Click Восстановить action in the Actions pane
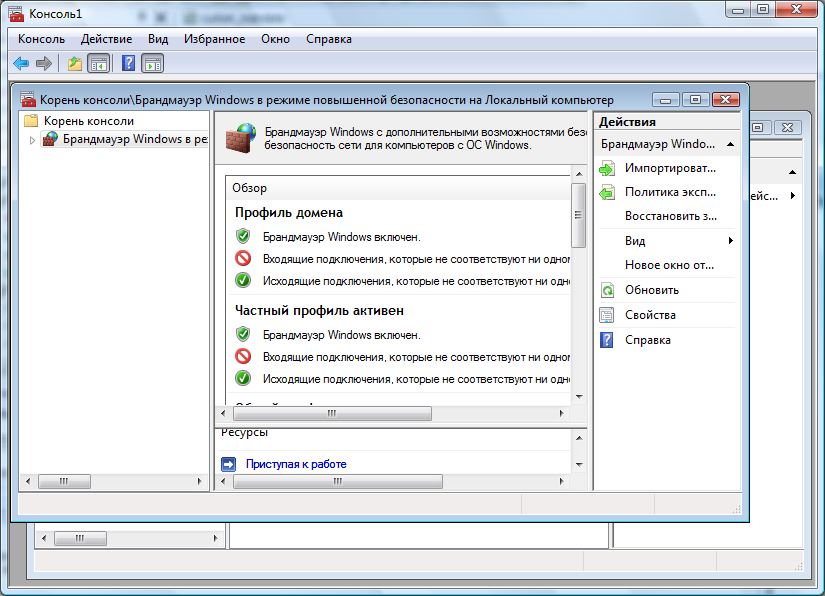Image resolution: width=825 pixels, height=596 pixels. [x=670, y=216]
